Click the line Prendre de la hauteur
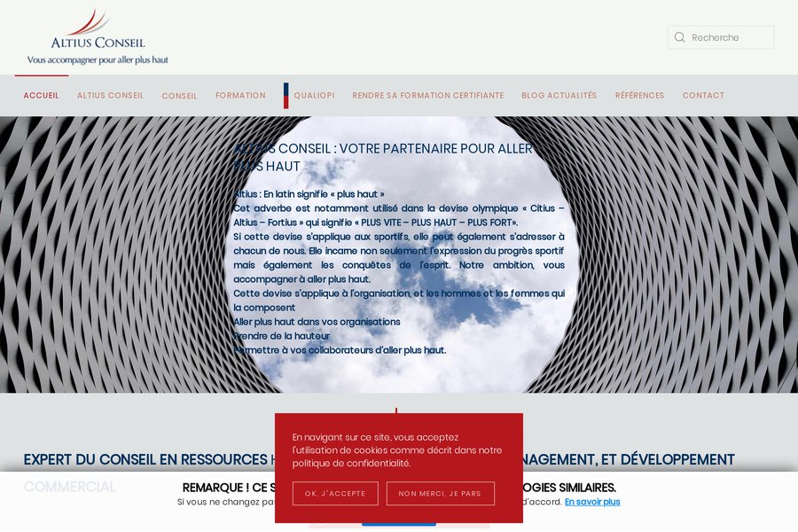Viewport: 798px width, 532px height. [281, 336]
